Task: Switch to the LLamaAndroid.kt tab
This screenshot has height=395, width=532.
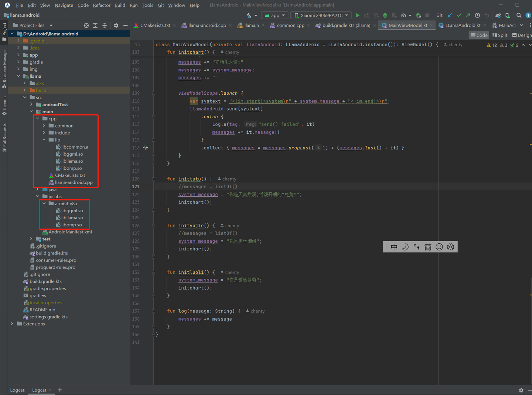Action: pos(463,25)
